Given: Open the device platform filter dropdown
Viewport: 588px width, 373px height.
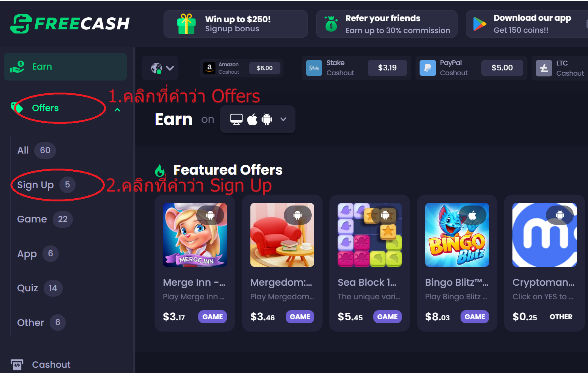Looking at the screenshot, I should pyautogui.click(x=258, y=119).
